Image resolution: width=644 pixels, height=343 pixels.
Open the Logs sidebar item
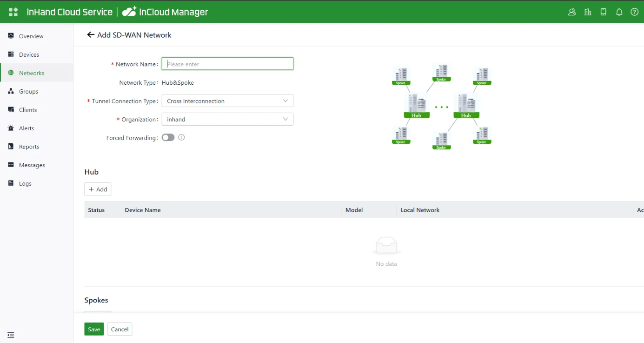coord(25,183)
